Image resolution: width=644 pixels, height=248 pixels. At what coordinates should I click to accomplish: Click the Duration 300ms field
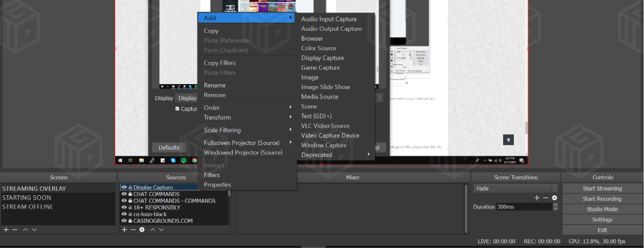click(524, 207)
